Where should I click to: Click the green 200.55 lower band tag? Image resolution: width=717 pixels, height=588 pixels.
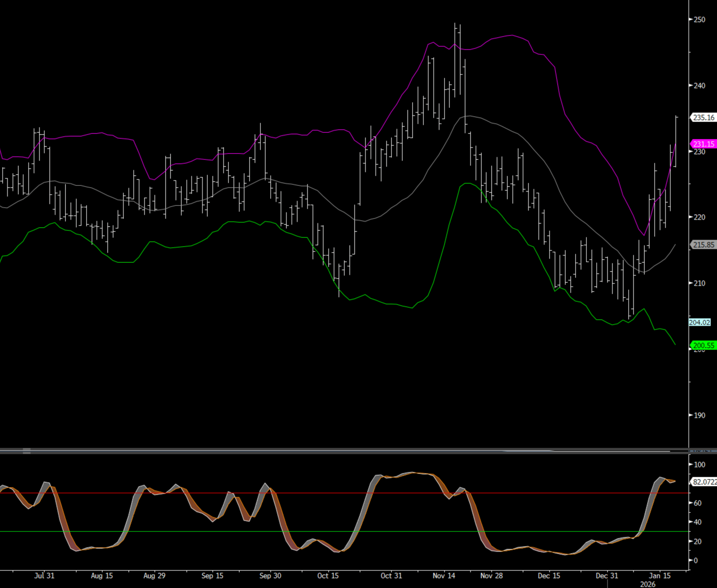point(704,345)
